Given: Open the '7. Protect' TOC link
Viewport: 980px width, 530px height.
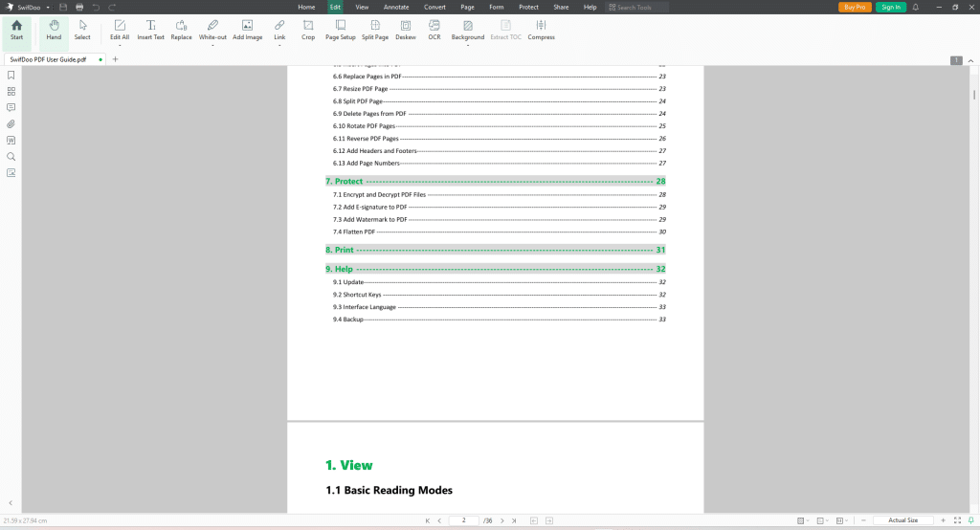Looking at the screenshot, I should [x=496, y=181].
